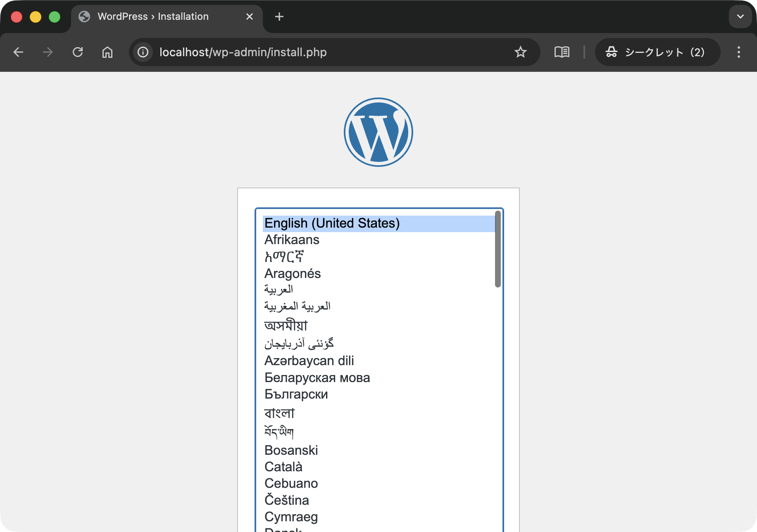The image size is (757, 532).
Task: Click the language list scrollbar thumb
Action: tap(498, 249)
